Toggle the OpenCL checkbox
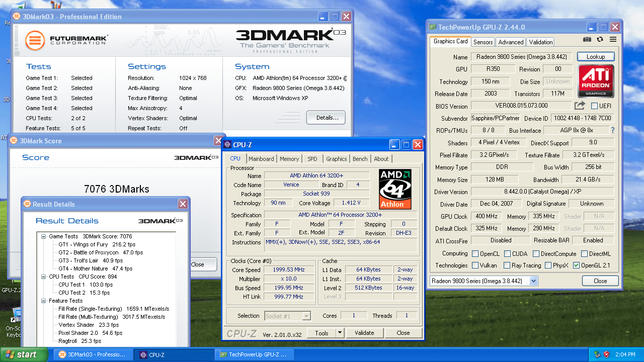The width and height of the screenshot is (644, 362). (x=475, y=254)
